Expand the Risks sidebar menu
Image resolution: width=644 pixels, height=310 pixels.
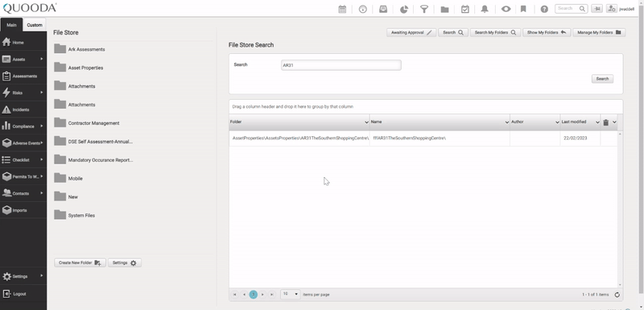pyautogui.click(x=23, y=93)
